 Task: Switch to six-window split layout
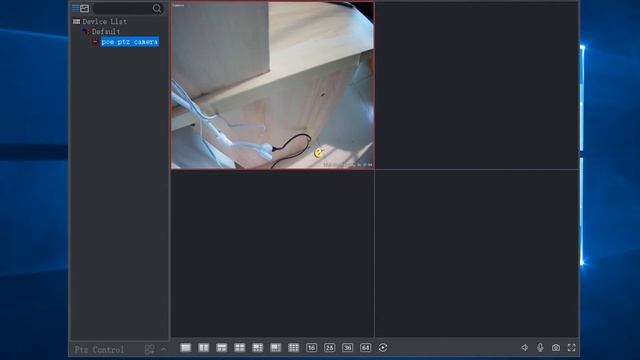258,348
